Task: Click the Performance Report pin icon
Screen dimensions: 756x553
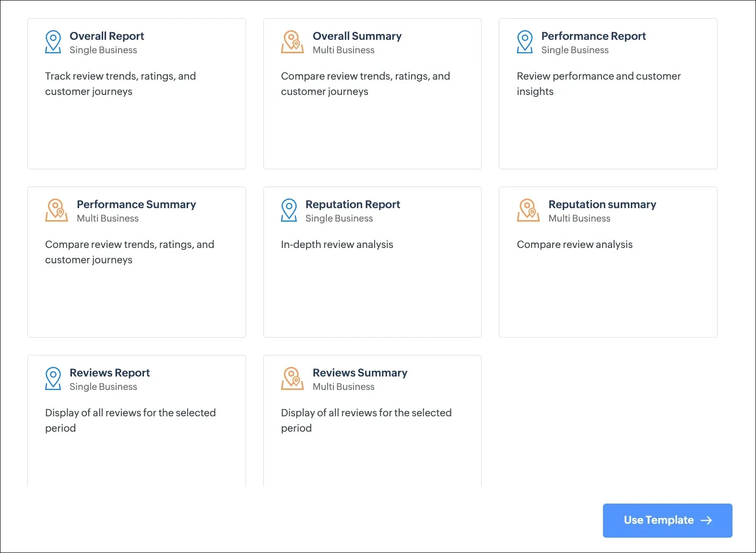Action: tap(525, 42)
